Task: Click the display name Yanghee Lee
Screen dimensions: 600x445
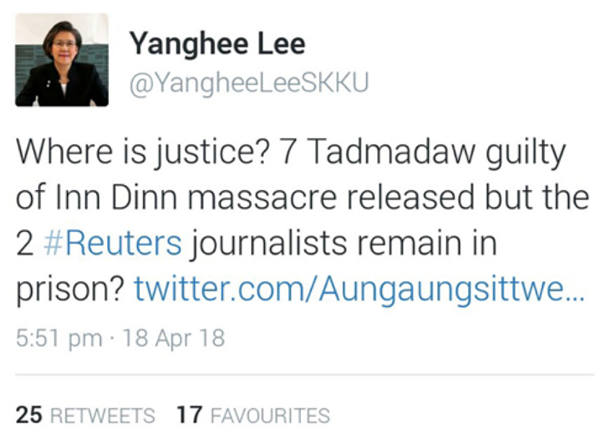Action: (217, 45)
